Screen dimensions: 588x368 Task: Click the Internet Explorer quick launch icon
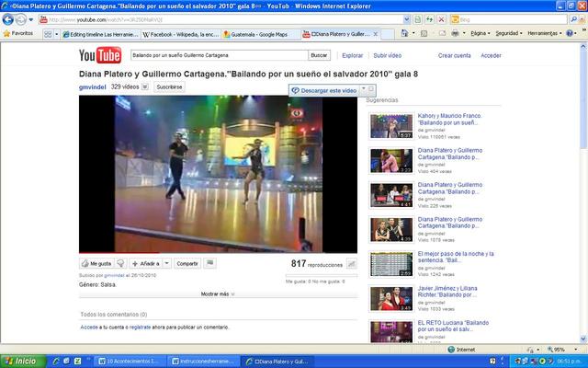(x=55, y=362)
